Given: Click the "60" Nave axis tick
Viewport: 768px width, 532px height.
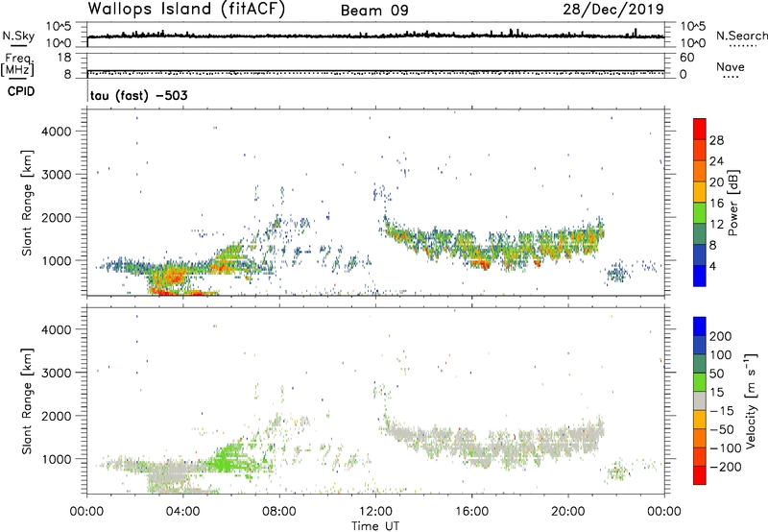Looking at the screenshot, I should 686,58.
